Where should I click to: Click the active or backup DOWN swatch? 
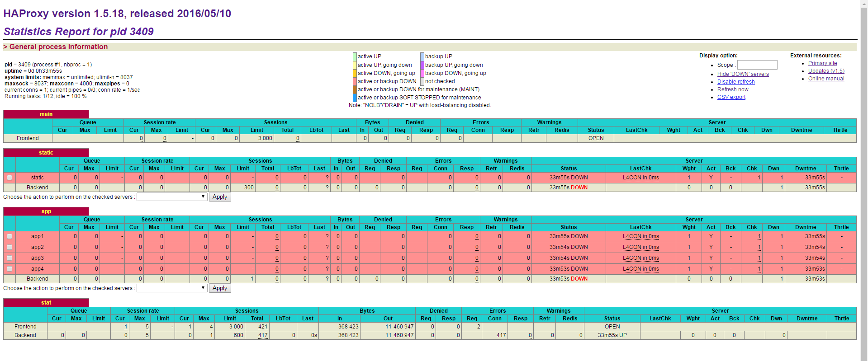tap(355, 81)
